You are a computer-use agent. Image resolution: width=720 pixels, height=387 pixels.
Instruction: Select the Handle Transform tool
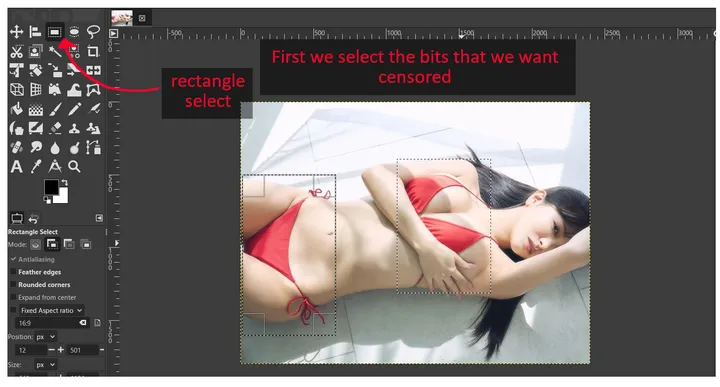tap(55, 90)
